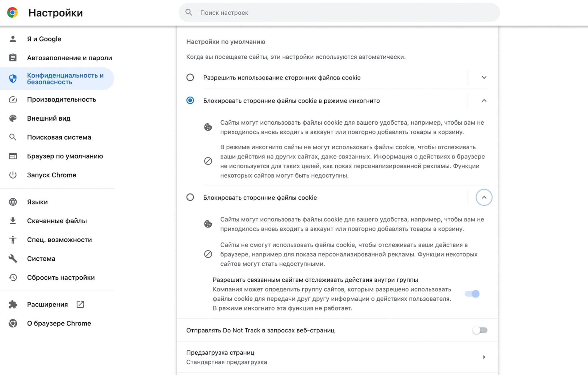
Task: Turn off the related sites tracking toggle
Action: point(472,294)
